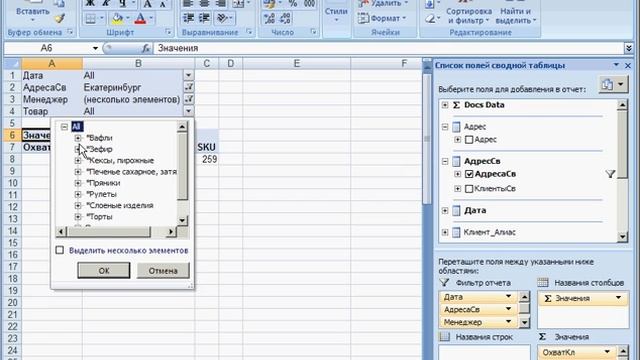Screen dimensions: 640x360
Task: Open the Число dialog launcher
Action: click(313, 32)
